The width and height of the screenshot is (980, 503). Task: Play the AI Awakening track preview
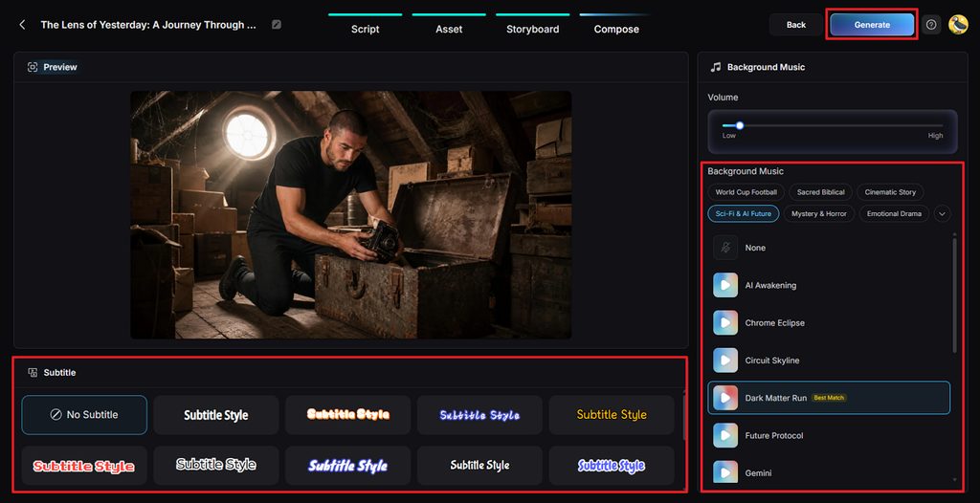(x=725, y=286)
